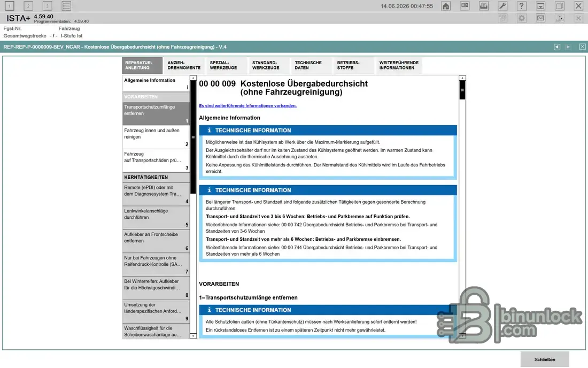Image resolution: width=588 pixels, height=368 pixels.
Task: Select step 'Fahrzeug innen und außen reinigen'
Action: pyautogui.click(x=156, y=137)
